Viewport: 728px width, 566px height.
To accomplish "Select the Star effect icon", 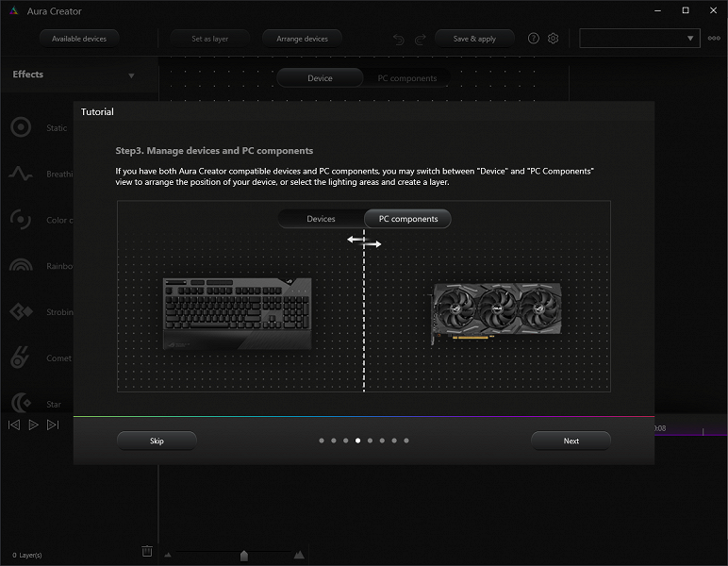I will pos(21,403).
